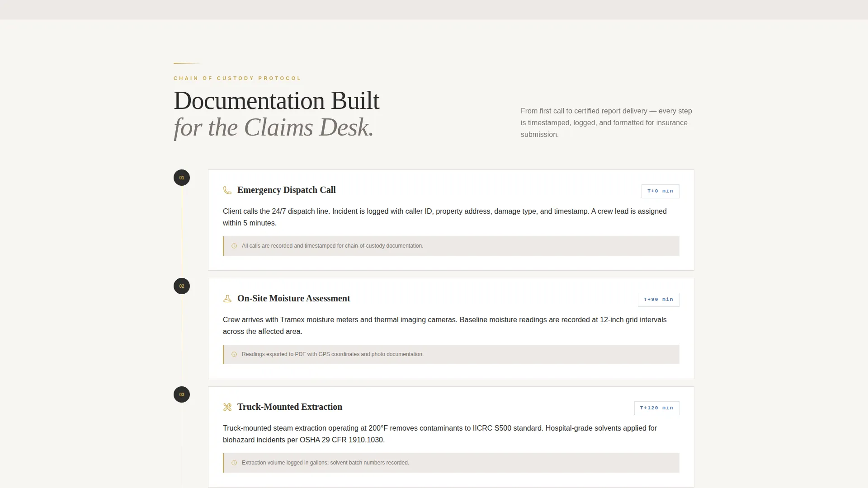868x488 pixels.
Task: Click the Documentation Built for the Claims Desk headline
Action: click(x=277, y=114)
